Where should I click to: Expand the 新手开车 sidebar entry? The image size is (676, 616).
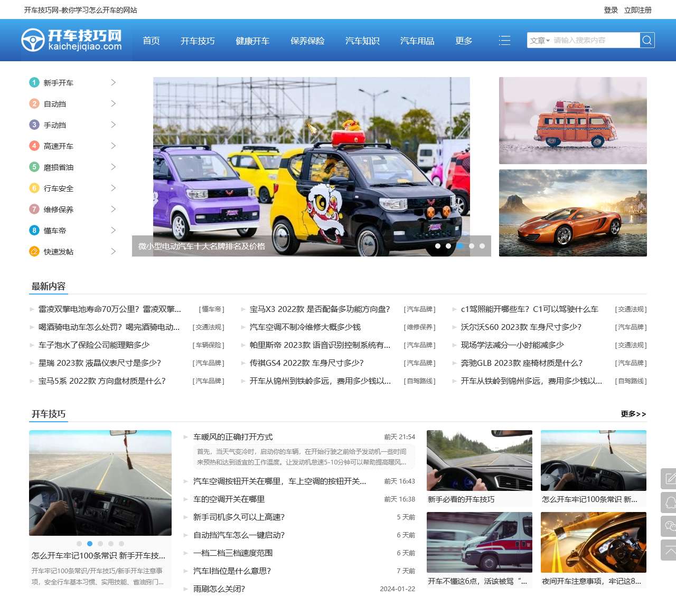click(112, 82)
